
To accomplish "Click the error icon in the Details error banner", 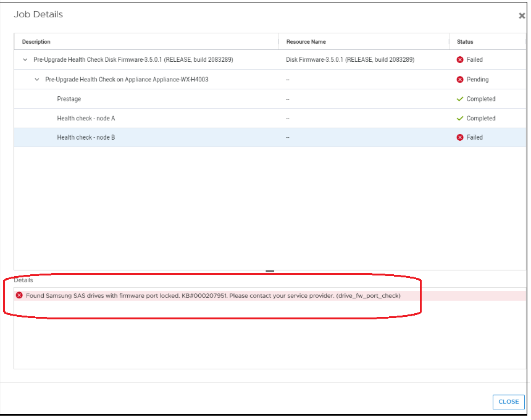I will point(19,295).
